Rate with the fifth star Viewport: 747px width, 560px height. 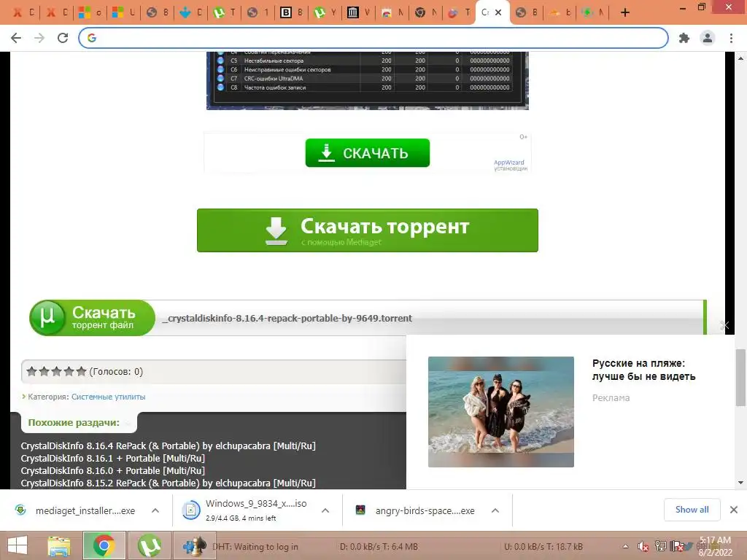81,371
